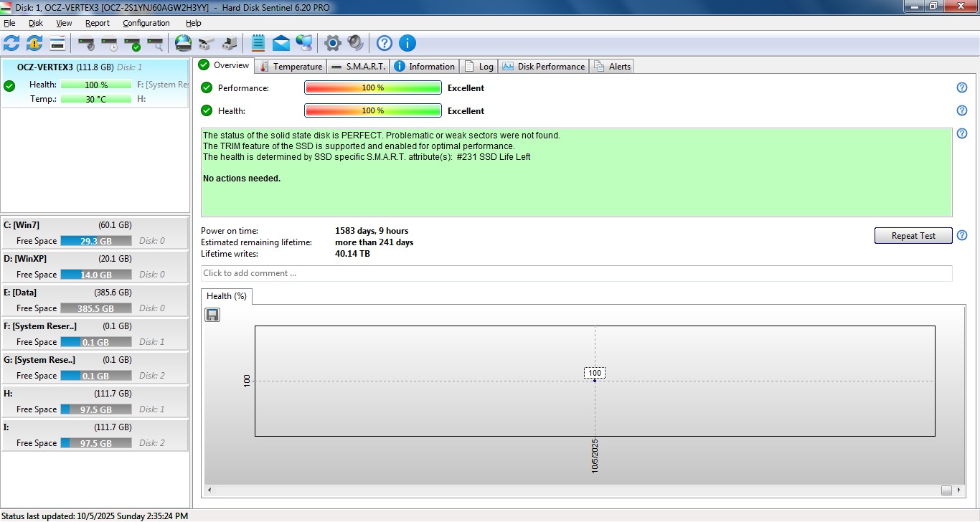
Task: Open the Disk Performance tab
Action: [544, 67]
